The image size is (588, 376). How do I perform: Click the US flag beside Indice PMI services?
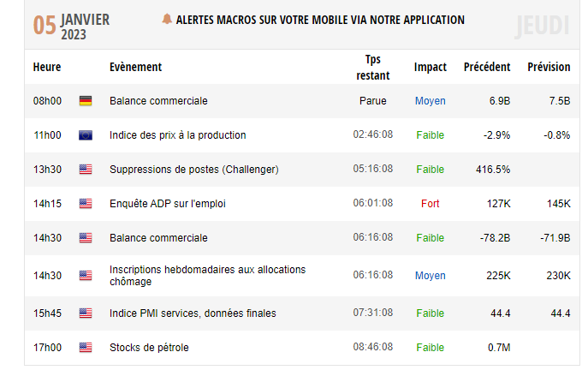click(86, 313)
